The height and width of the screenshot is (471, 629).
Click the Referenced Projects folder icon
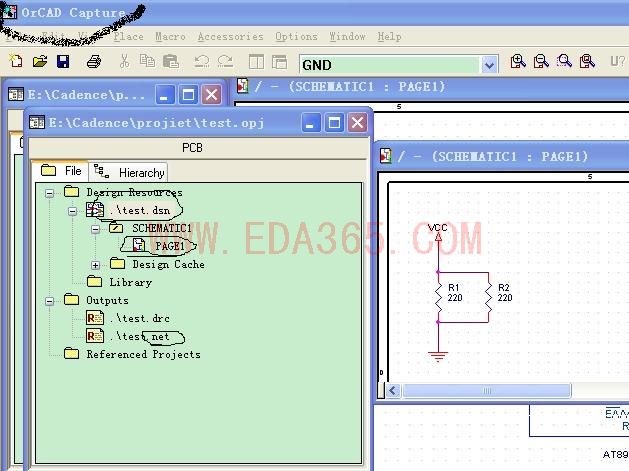point(71,353)
